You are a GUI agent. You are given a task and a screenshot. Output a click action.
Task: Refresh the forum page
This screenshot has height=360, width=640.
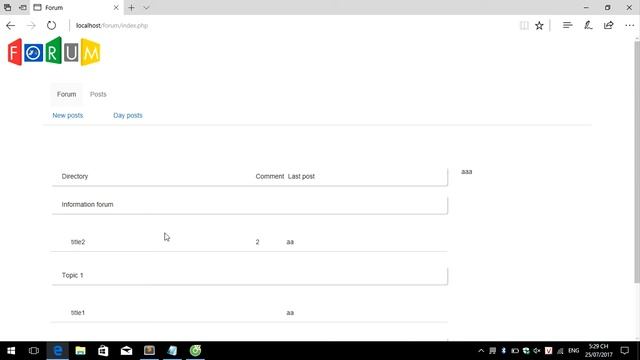[51, 25]
